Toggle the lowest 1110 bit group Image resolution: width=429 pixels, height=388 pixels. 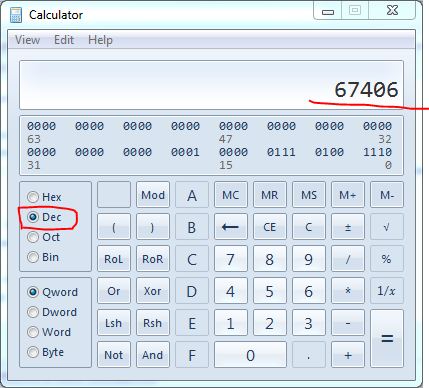377,152
